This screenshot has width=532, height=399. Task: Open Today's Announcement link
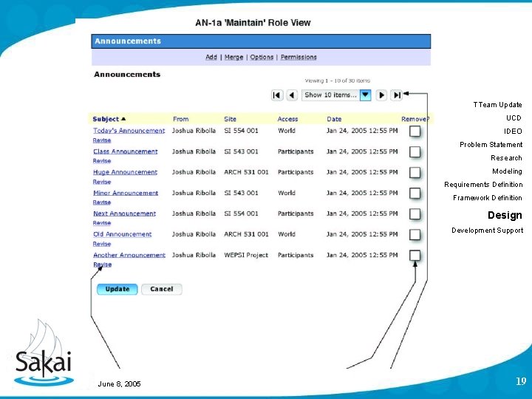(x=129, y=131)
